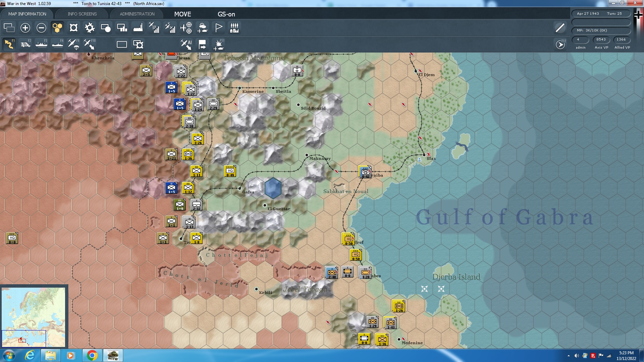
Task: Select air transport paradrop mode (F9)
Action: pos(73,44)
